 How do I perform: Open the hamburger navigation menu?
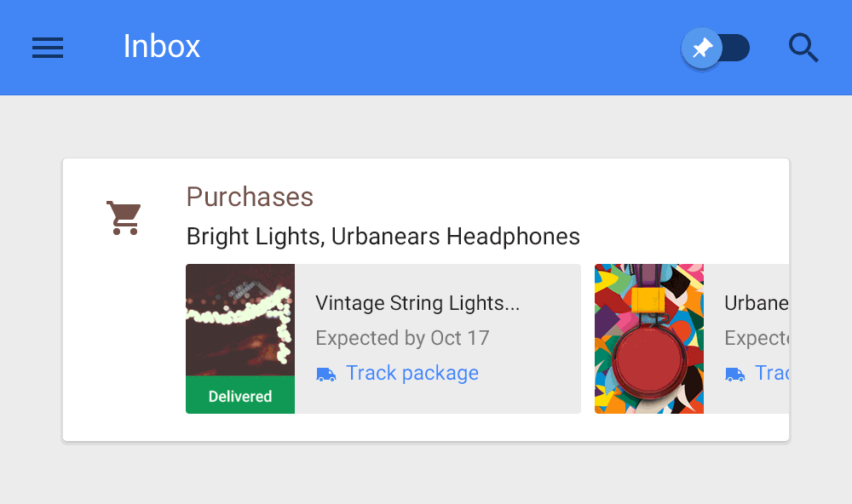click(x=48, y=48)
